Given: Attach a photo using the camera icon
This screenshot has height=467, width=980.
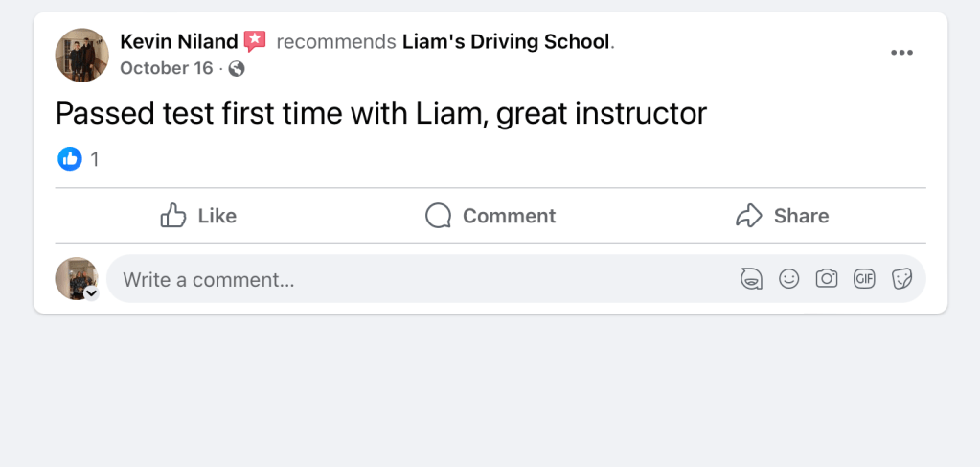Looking at the screenshot, I should coord(826,279).
